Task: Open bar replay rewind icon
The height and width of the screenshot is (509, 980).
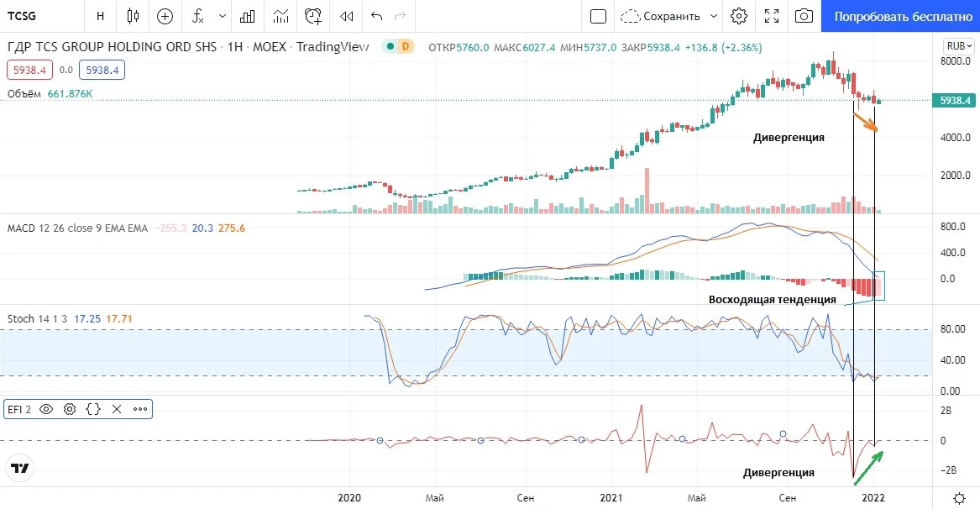Action: (x=346, y=16)
